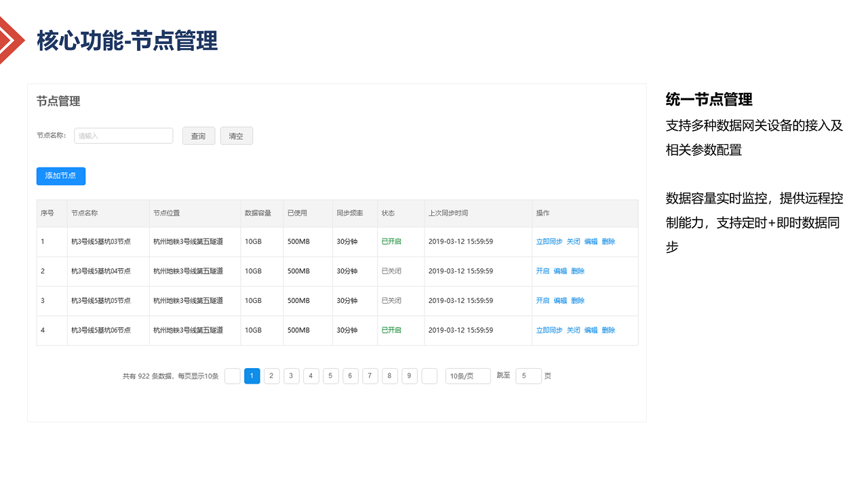Click 编辑 for 杭3号线5基坑03节点
The image size is (868, 488).
pos(591,241)
